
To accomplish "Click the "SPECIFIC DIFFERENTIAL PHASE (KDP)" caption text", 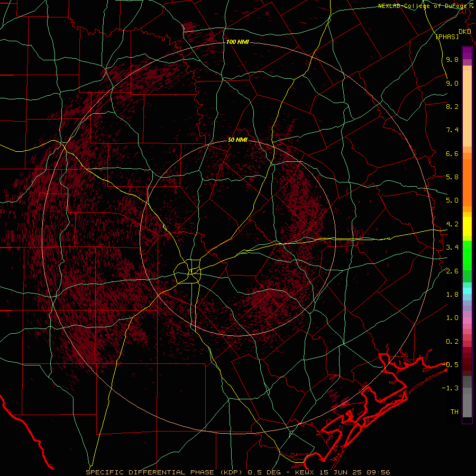I will pyautogui.click(x=163, y=472).
